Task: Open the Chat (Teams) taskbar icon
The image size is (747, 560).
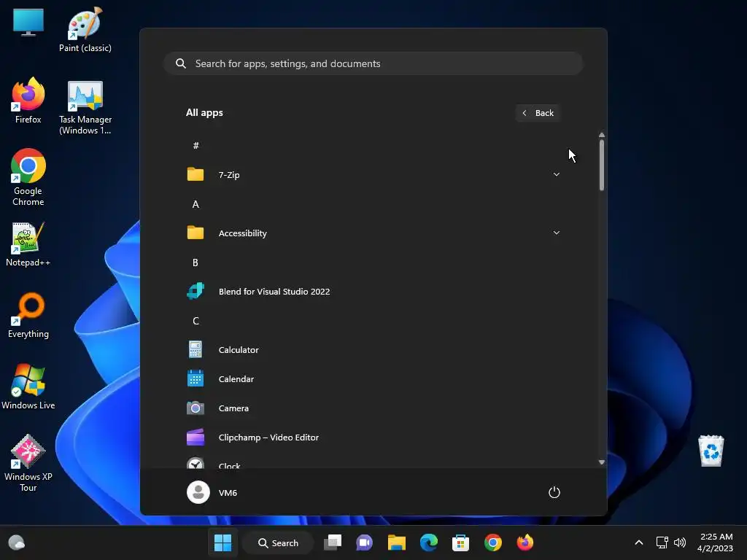Action: click(x=365, y=542)
